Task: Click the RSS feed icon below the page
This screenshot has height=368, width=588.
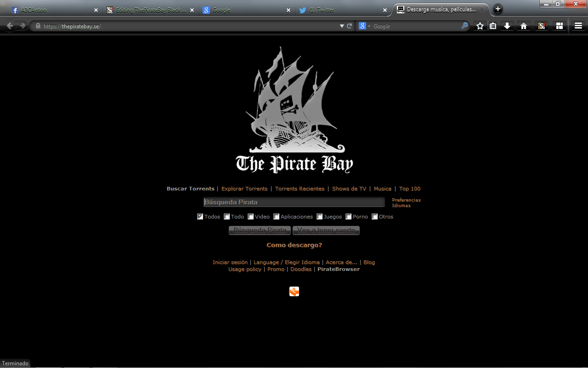Action: pyautogui.click(x=294, y=291)
